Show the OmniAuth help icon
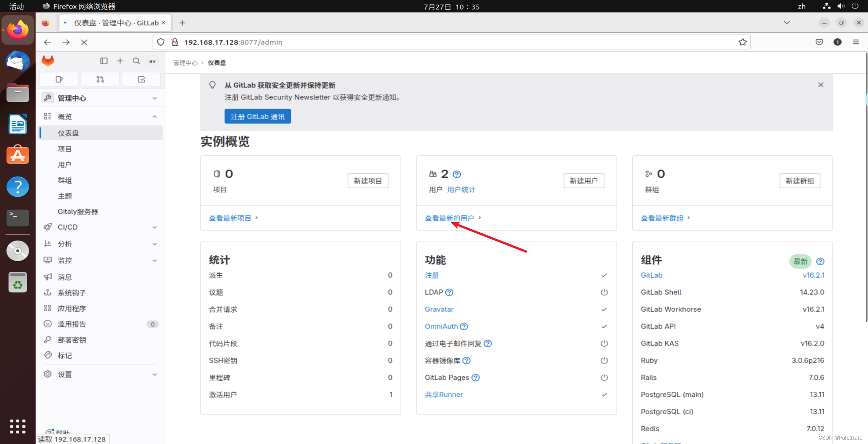The width and height of the screenshot is (868, 444). coord(464,327)
